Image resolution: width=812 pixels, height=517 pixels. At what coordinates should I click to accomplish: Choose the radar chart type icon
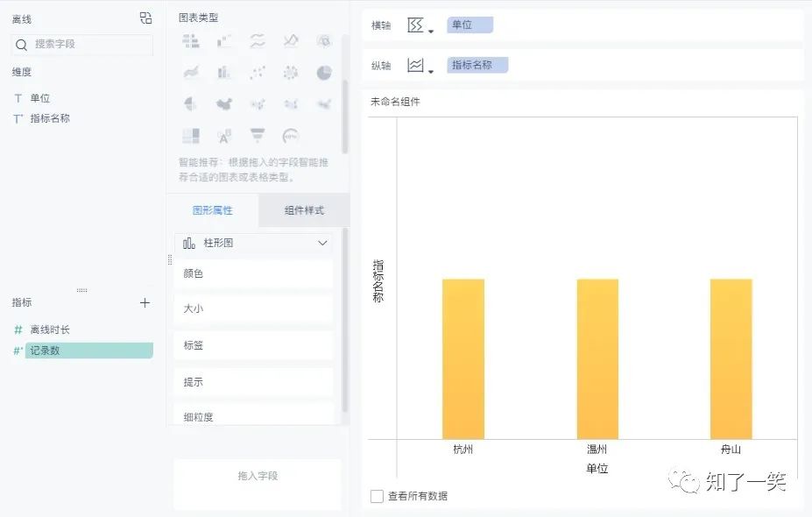[324, 40]
